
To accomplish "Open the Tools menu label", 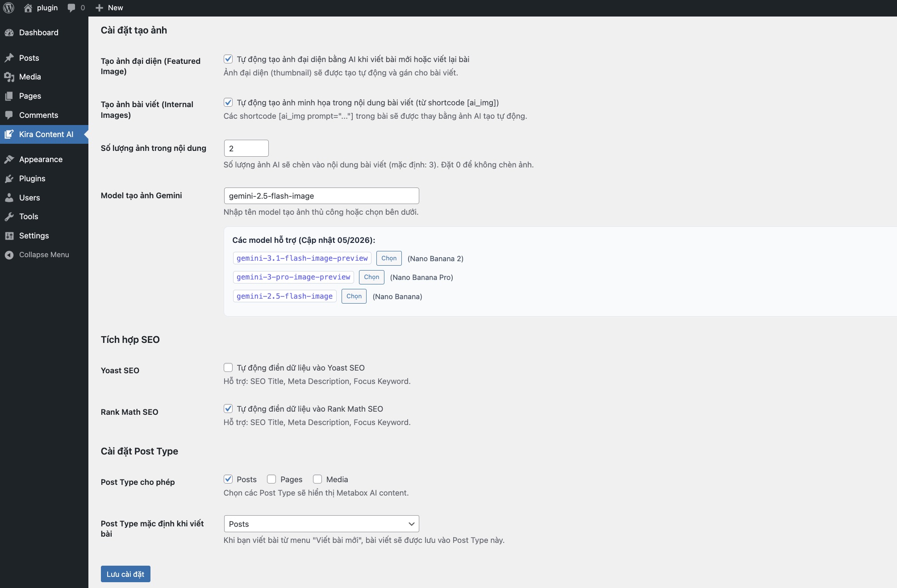I will 29,217.
